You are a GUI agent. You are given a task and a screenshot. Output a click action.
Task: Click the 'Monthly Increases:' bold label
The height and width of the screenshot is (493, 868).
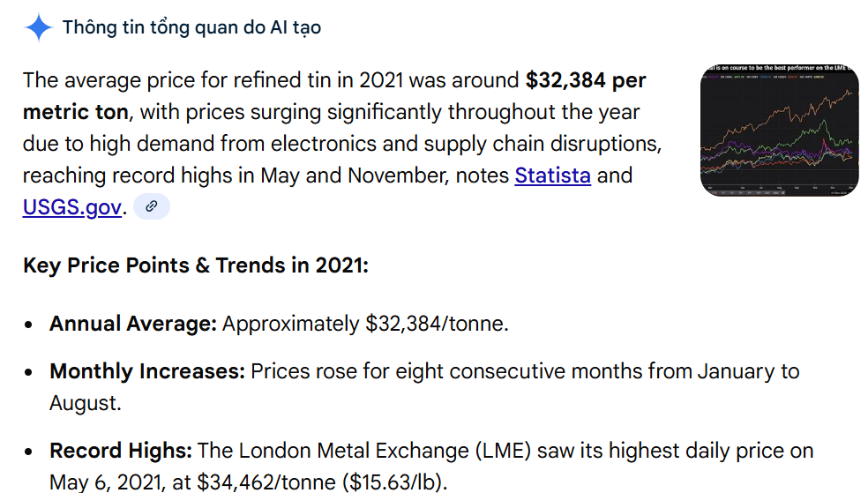[147, 371]
